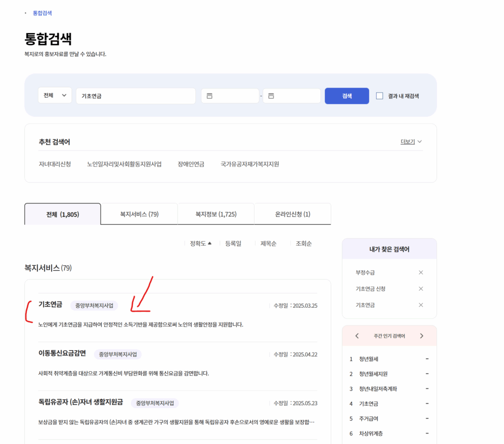Delete 기초연금 from my recent searches
The image size is (504, 444).
[420, 305]
